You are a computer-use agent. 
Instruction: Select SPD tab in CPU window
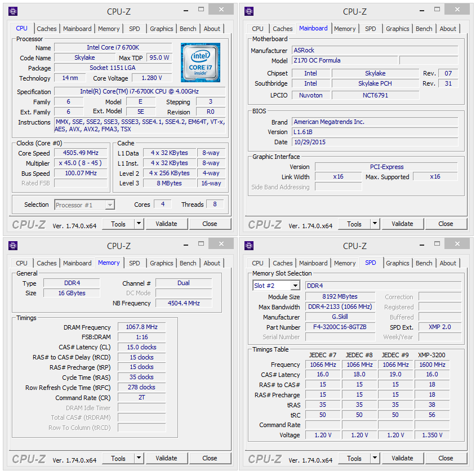tap(135, 29)
